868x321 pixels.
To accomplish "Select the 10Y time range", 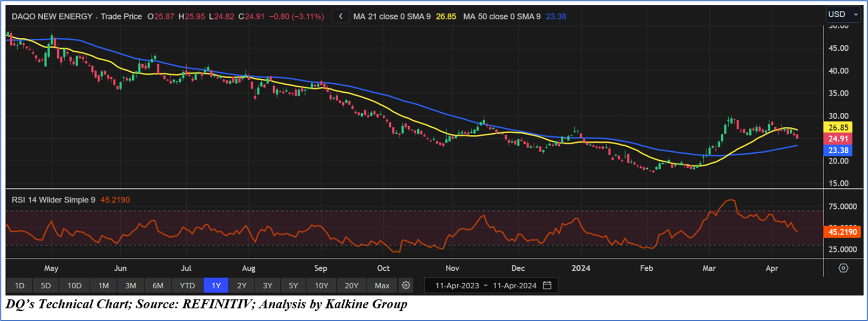I will pyautogui.click(x=322, y=285).
